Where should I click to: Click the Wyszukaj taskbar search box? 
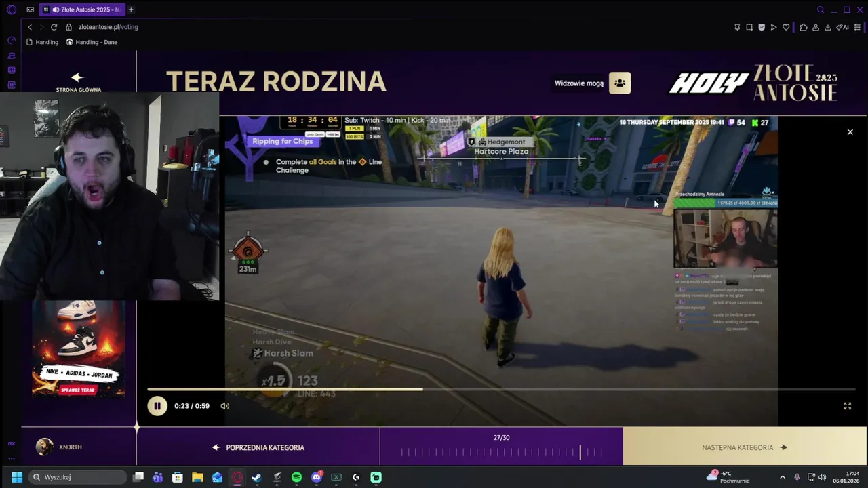click(x=78, y=477)
